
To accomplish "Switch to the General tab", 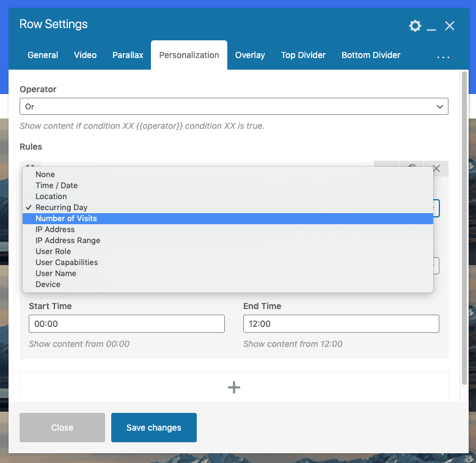I will 43,55.
